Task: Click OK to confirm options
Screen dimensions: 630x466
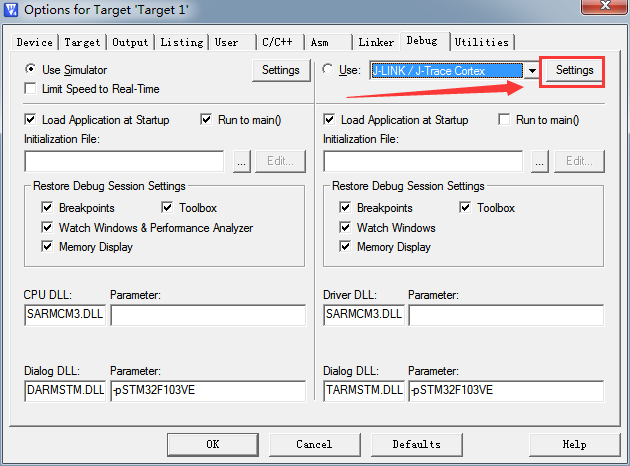Action: [213, 444]
